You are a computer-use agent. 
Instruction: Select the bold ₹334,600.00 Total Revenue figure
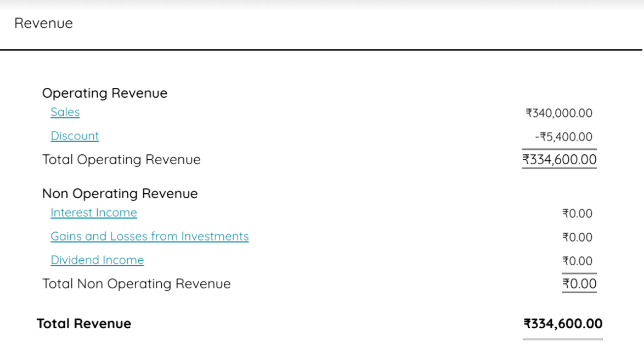pyautogui.click(x=563, y=323)
